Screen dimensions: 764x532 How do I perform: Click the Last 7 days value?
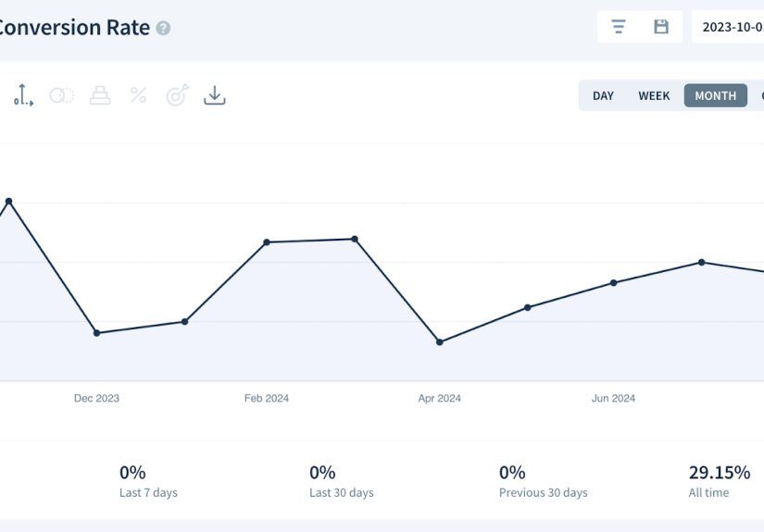[x=132, y=472]
